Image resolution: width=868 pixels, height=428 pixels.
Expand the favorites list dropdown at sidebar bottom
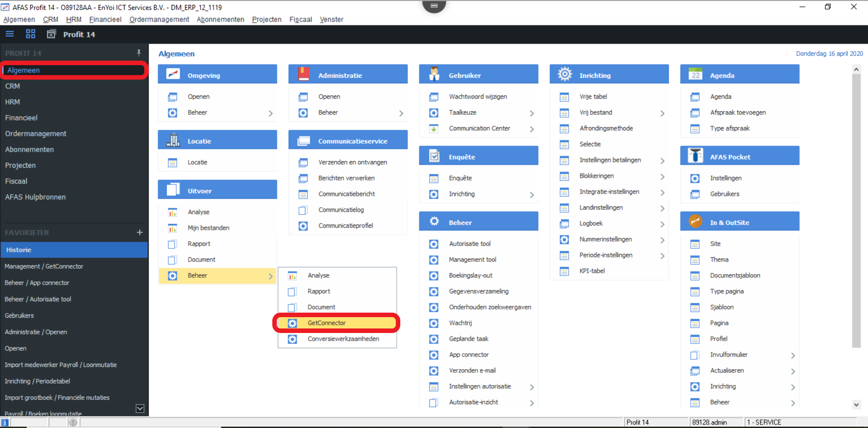[140, 409]
